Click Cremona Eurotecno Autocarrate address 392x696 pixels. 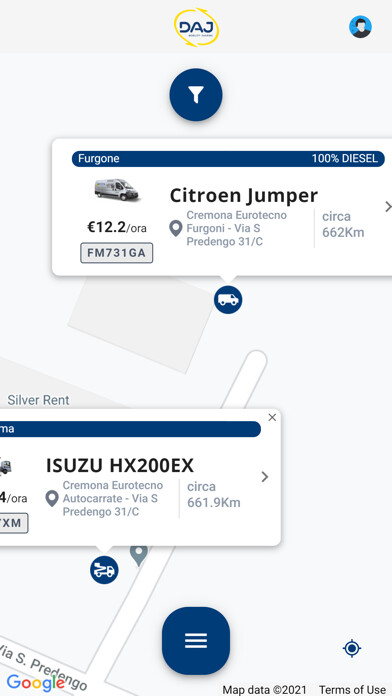pyautogui.click(x=112, y=498)
